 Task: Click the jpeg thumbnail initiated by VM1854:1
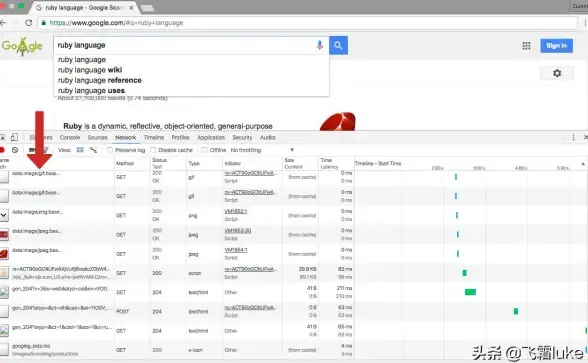click(4, 254)
